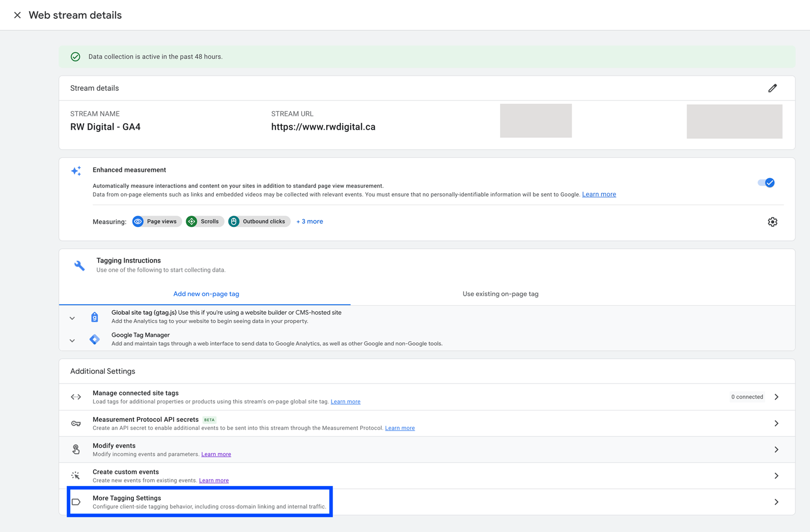Click the Page views eye icon

click(x=138, y=221)
